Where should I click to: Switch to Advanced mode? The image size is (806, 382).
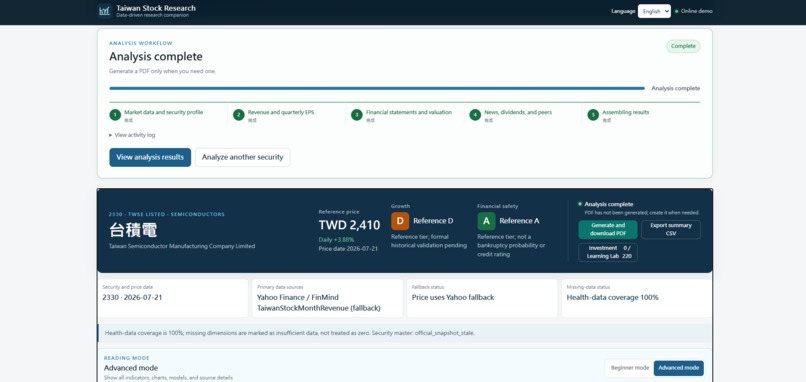[x=679, y=368]
